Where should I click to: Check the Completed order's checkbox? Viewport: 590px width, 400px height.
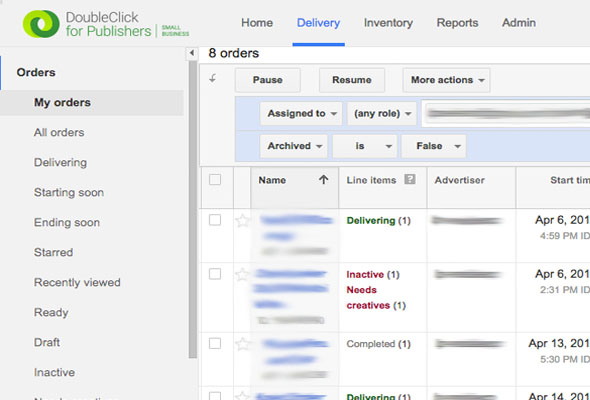point(215,343)
